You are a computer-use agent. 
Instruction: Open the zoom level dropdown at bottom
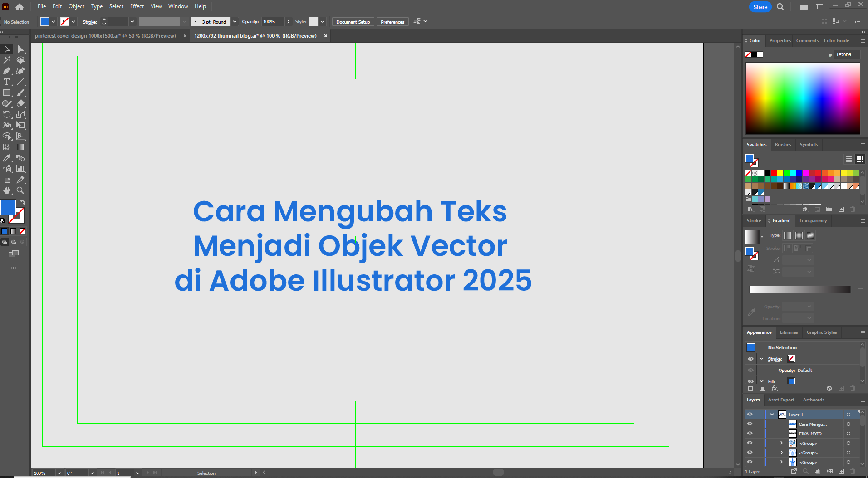tap(59, 473)
